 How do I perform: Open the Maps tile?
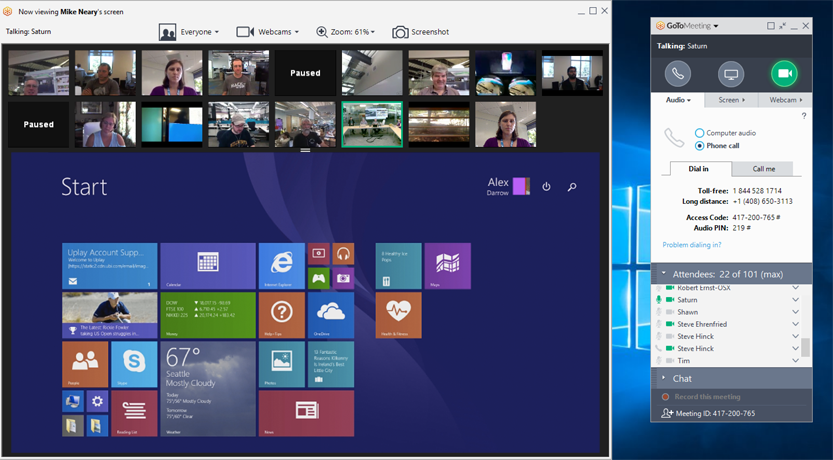(x=447, y=266)
